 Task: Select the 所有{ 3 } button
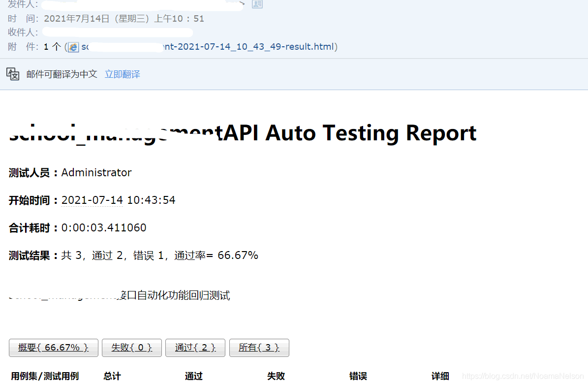point(259,348)
